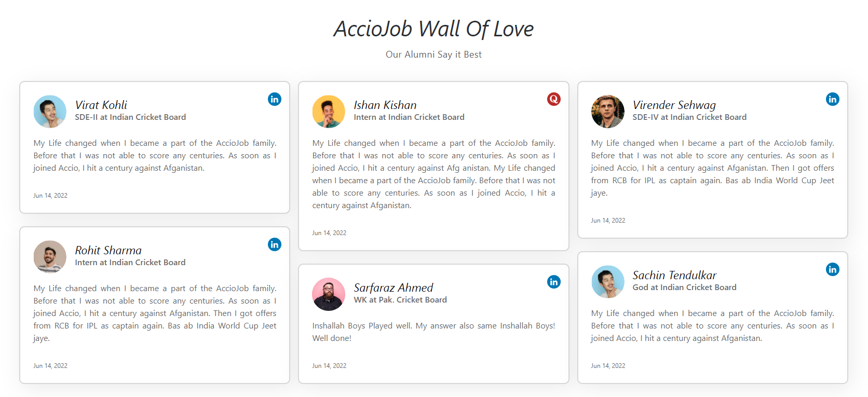The image size is (868, 397).
Task: Click WK at Pak. Cricket Board text
Action: 400,299
